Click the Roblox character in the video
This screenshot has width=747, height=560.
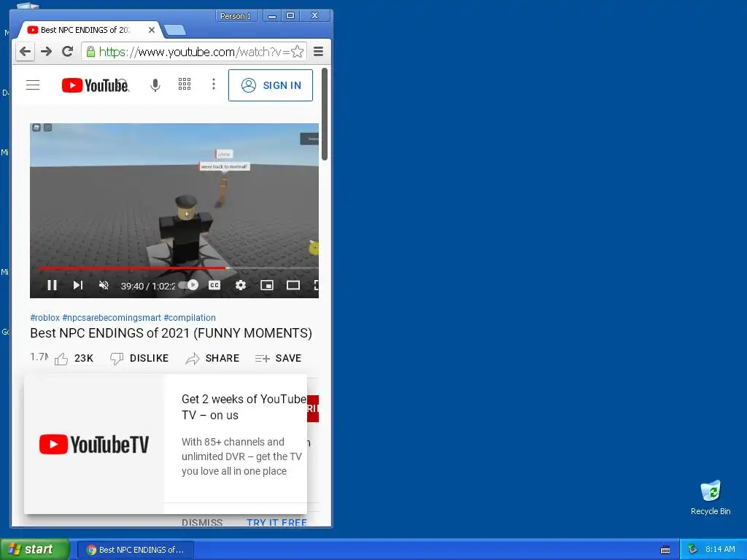186,228
